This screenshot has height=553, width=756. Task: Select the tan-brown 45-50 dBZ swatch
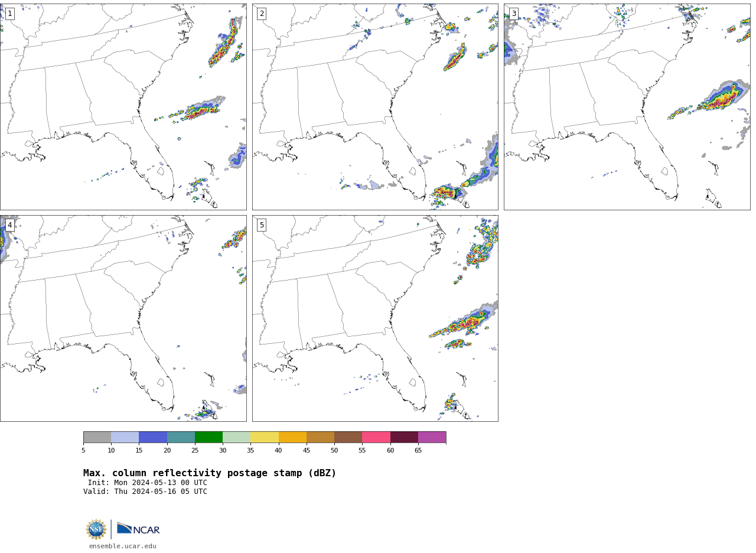(320, 437)
